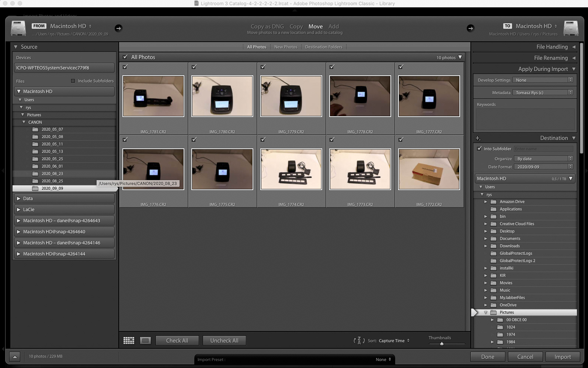Choose Move import mode

pyautogui.click(x=316, y=26)
